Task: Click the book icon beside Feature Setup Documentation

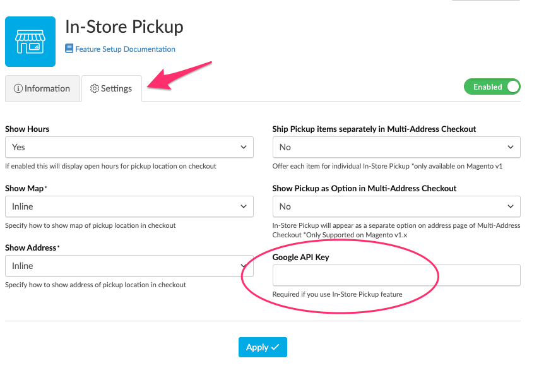Action: point(69,49)
